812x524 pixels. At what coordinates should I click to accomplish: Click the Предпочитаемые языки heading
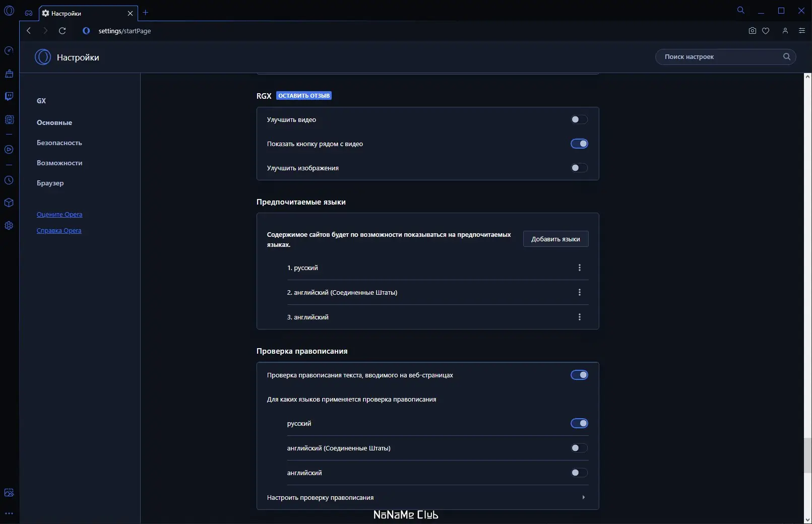pos(301,202)
